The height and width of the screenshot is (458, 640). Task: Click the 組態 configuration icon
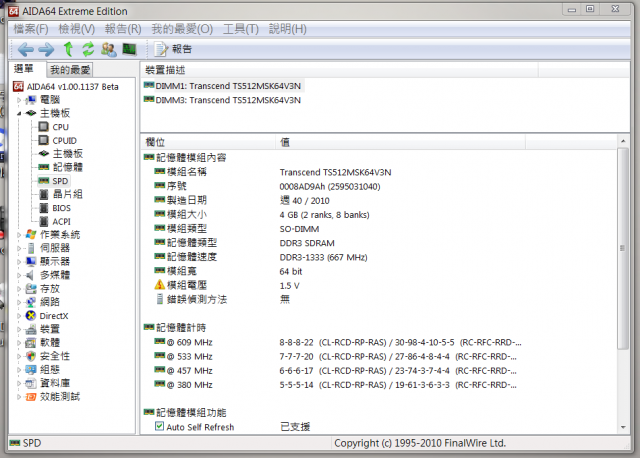(x=31, y=370)
